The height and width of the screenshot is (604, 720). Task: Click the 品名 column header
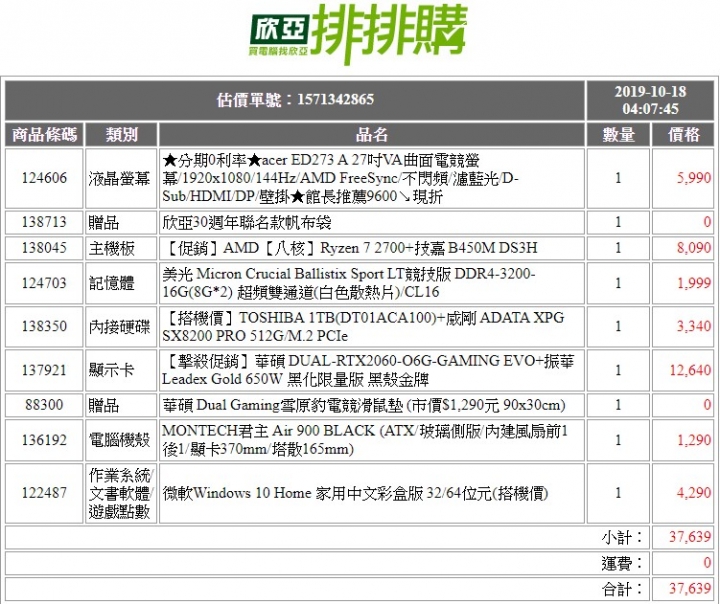371,135
